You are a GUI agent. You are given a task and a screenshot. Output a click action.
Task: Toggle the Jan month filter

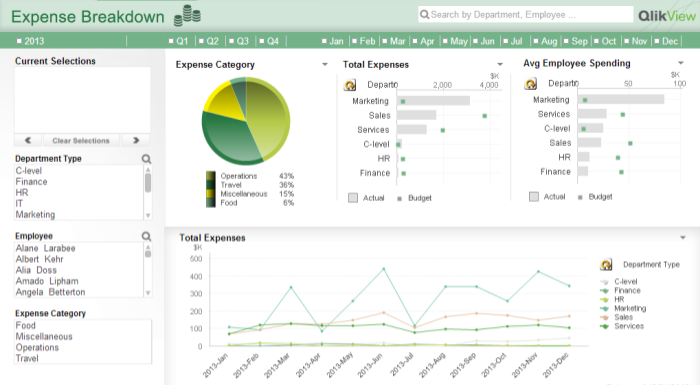click(x=333, y=41)
